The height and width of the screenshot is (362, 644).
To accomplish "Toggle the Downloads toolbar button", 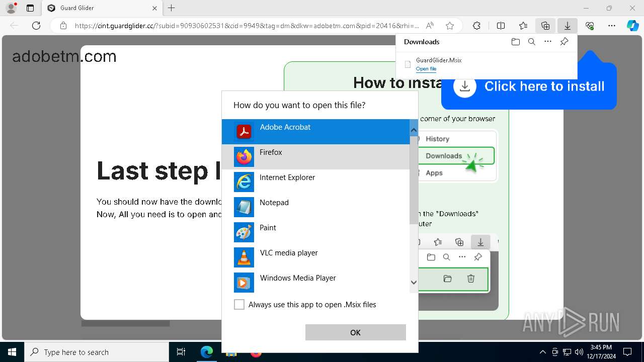I will (568, 26).
